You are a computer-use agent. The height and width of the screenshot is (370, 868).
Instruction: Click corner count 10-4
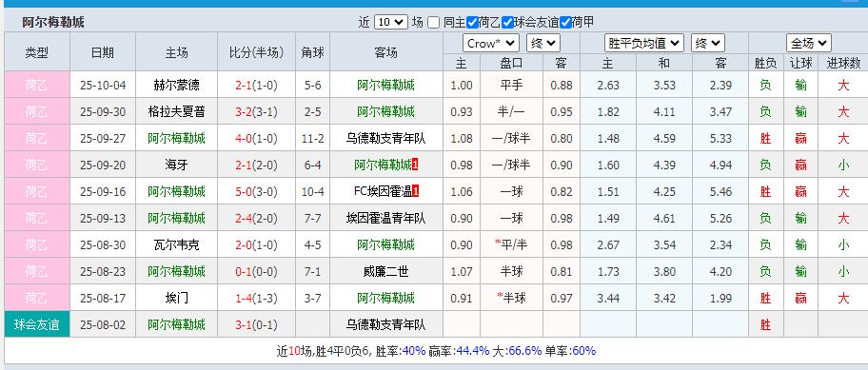click(313, 191)
